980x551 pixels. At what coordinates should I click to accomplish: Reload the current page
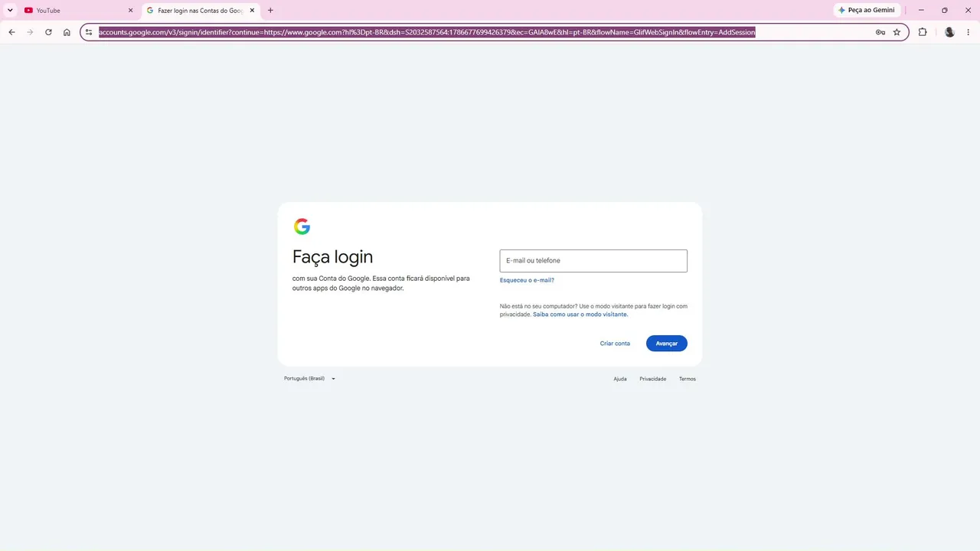[48, 32]
